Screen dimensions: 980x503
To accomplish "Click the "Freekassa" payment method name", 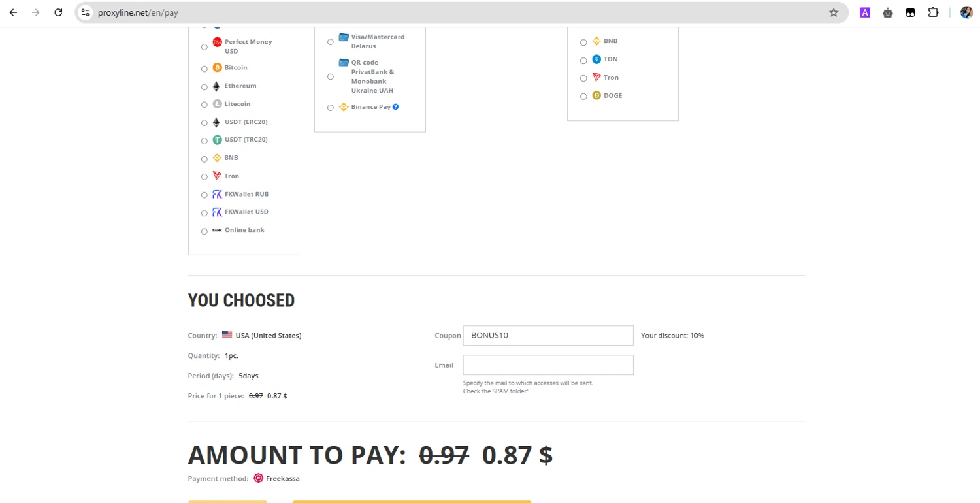I will pos(283,478).
